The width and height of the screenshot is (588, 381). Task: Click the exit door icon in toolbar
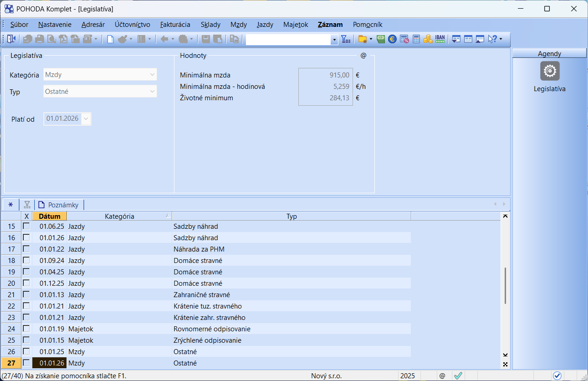11,39
